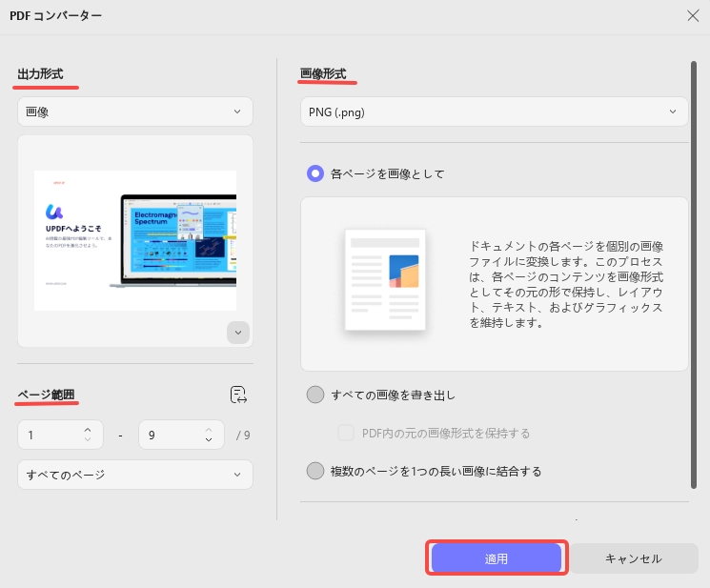This screenshot has height=588, width=710.
Task: Click the 適用 apply button
Action: pyautogui.click(x=497, y=558)
